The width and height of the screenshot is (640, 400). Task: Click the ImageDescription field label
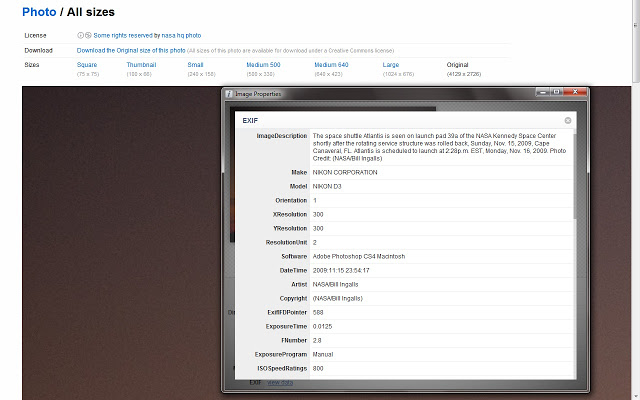click(x=282, y=136)
